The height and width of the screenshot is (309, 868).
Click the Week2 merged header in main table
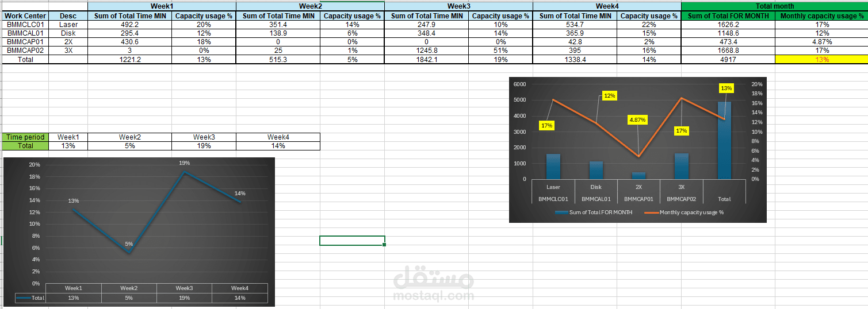(310, 6)
